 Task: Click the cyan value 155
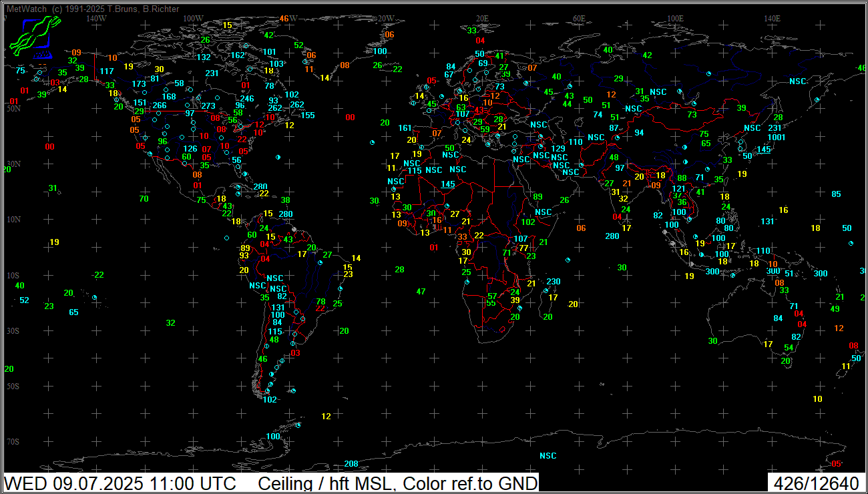click(x=308, y=115)
